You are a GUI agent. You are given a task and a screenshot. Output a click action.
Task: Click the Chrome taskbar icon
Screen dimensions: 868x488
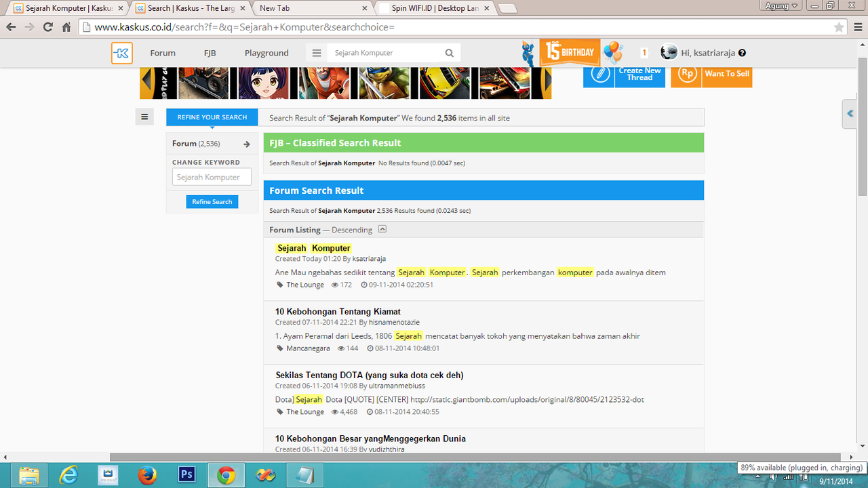226,475
